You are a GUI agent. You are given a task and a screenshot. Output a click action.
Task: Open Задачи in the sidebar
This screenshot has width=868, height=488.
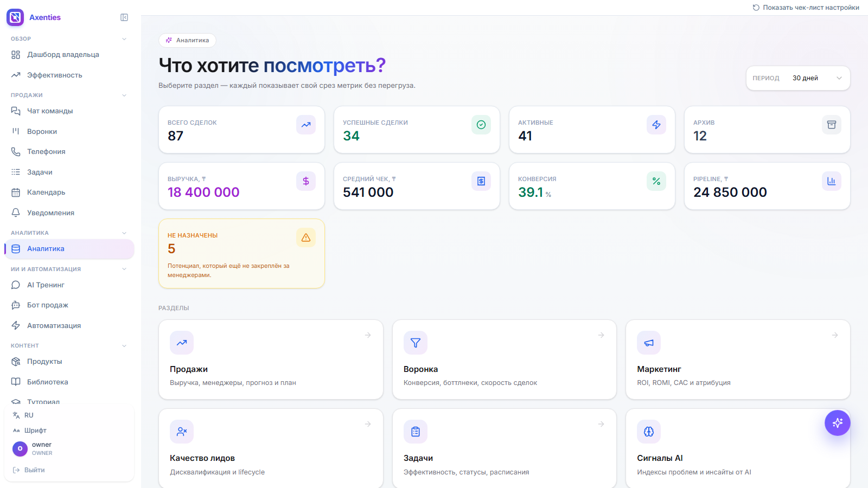point(69,172)
